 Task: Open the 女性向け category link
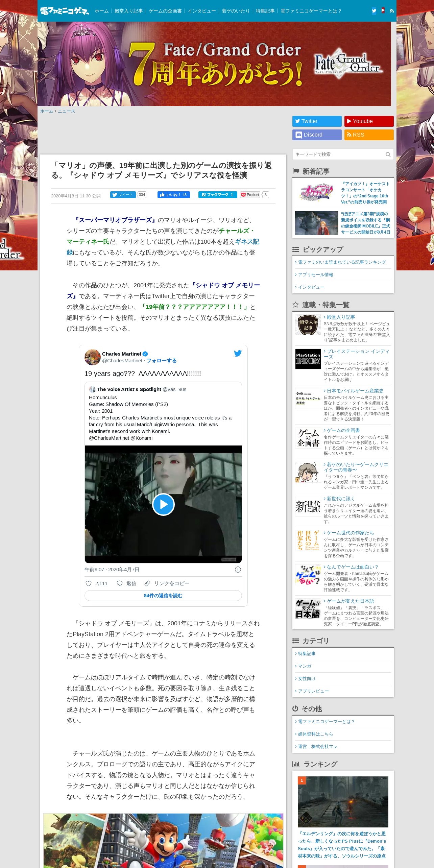(307, 679)
